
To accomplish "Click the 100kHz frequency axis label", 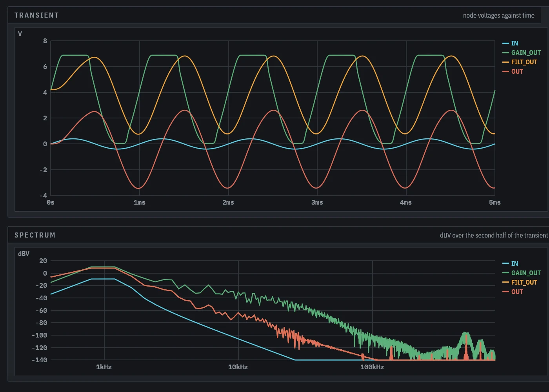I will [372, 367].
